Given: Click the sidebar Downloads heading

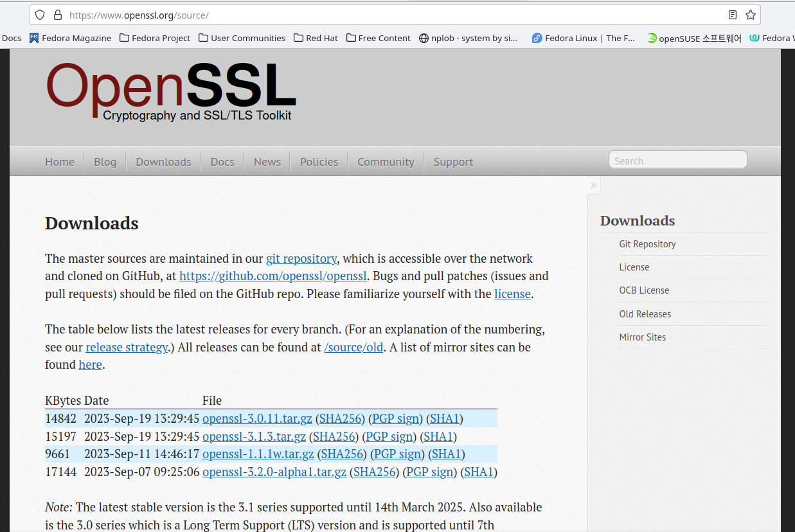Looking at the screenshot, I should [638, 221].
